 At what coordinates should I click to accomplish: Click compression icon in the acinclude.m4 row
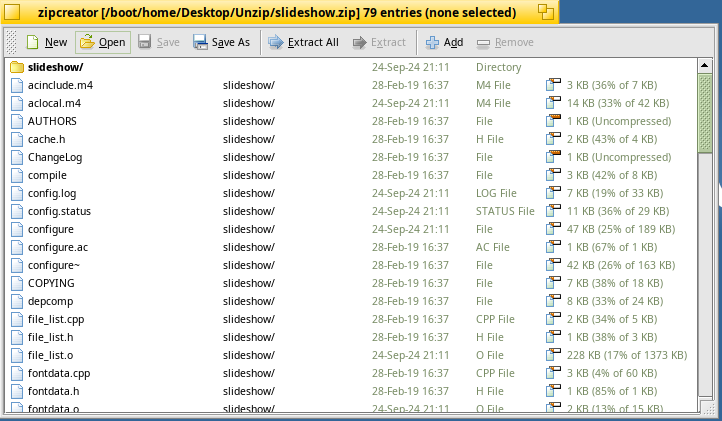553,85
